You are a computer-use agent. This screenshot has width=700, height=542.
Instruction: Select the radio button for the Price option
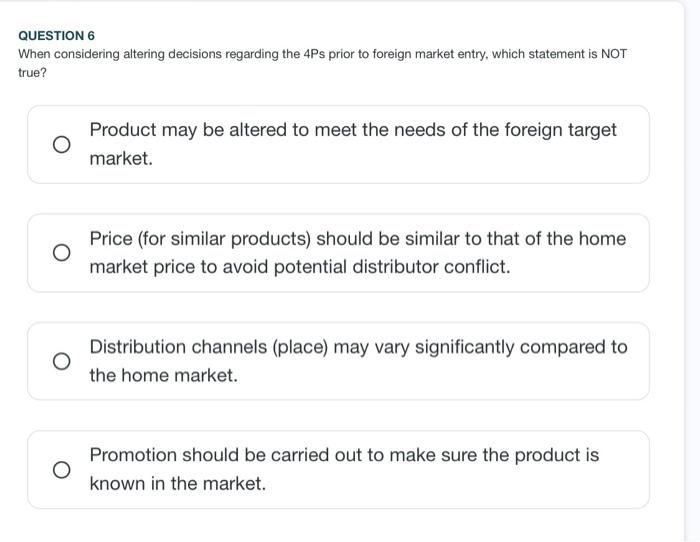[61, 253]
